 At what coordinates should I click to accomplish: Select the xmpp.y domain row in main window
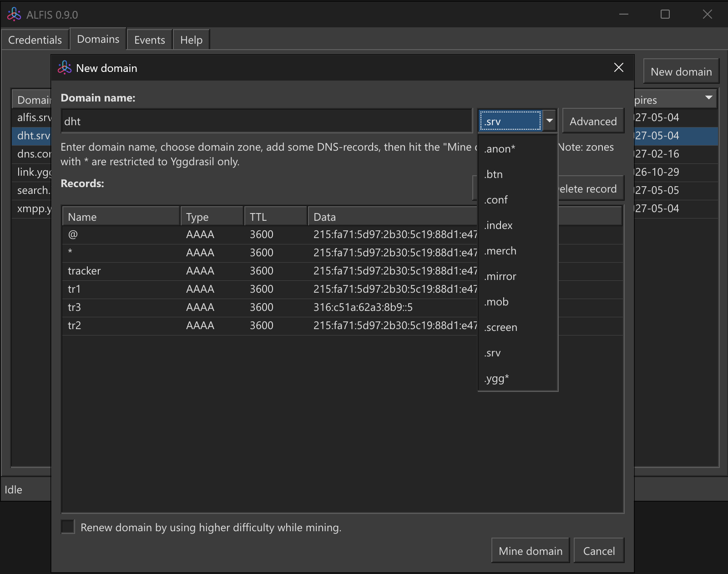(x=32, y=208)
